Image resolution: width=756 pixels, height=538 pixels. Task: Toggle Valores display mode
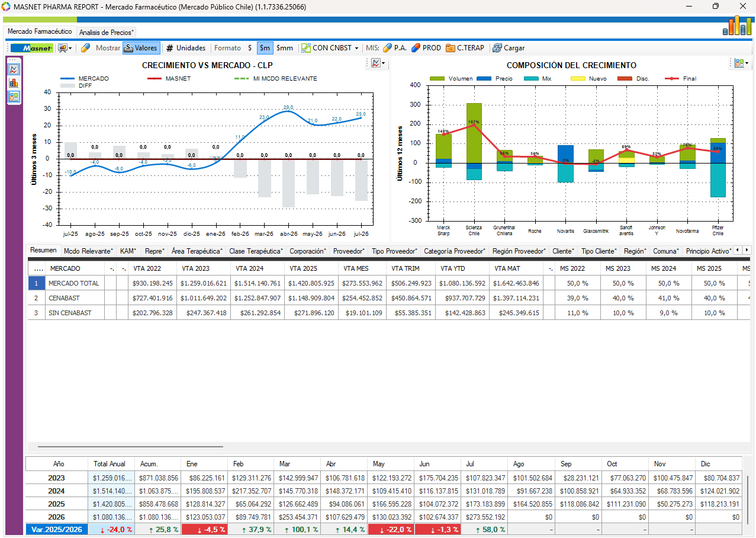pyautogui.click(x=141, y=48)
